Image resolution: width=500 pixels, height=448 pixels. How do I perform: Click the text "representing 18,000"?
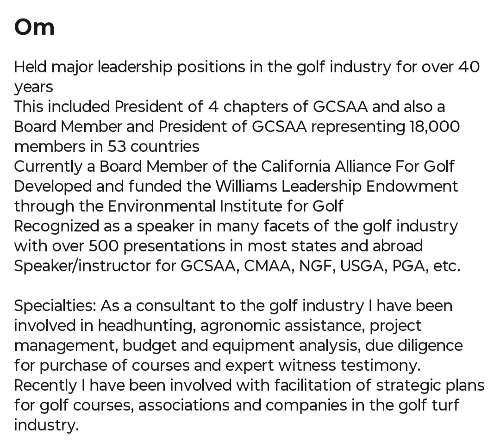click(x=385, y=127)
